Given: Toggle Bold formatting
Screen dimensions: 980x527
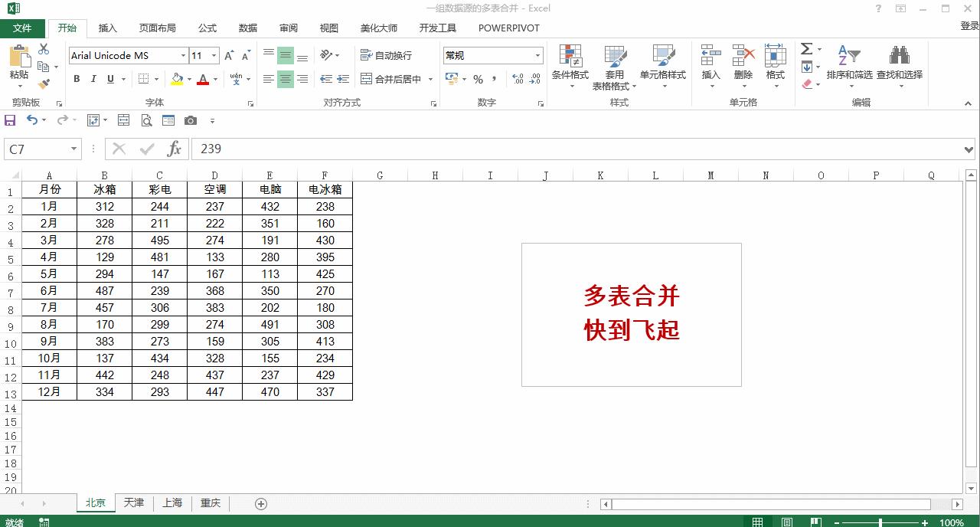Looking at the screenshot, I should (x=77, y=79).
